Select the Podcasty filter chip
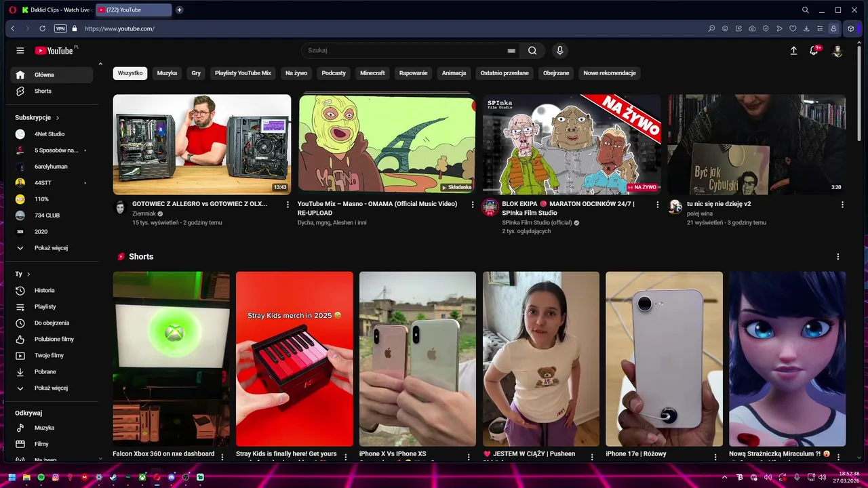868x488 pixels. pos(334,73)
